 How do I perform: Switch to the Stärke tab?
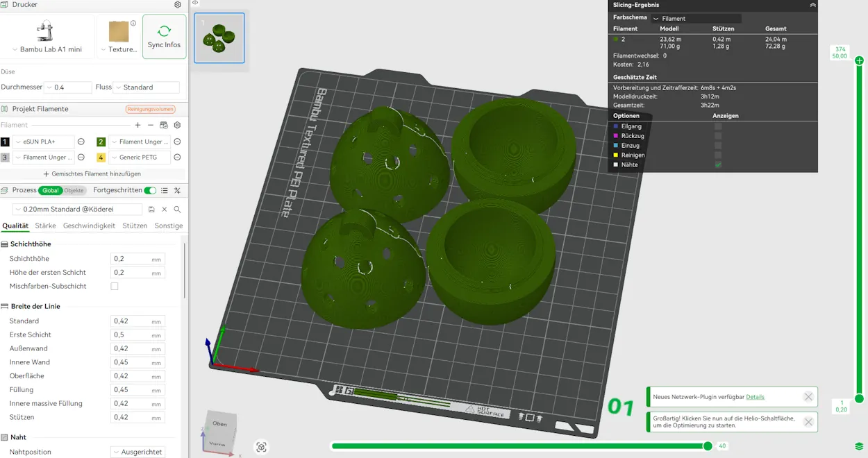click(46, 226)
